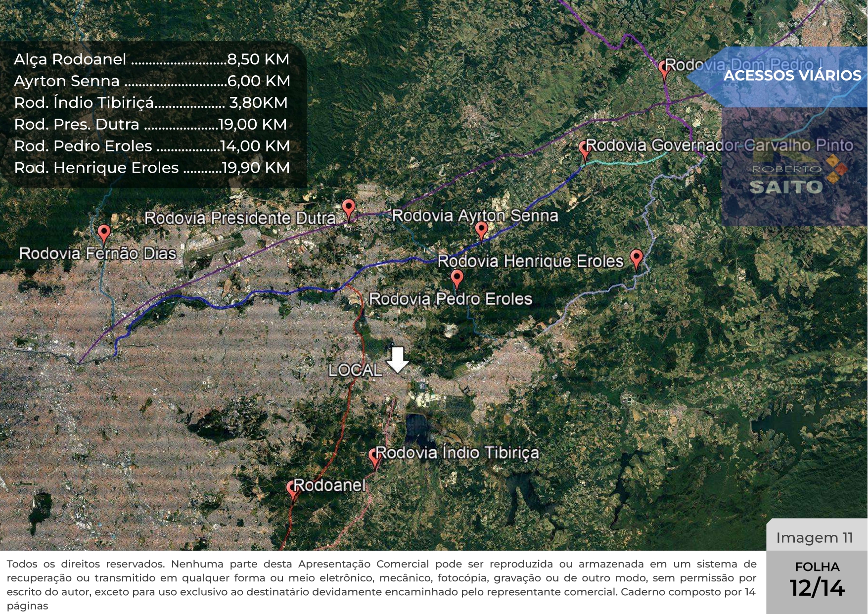Click the 'Rod. Pedro Eroles 14,00 KM' line
This screenshot has width=868, height=614.
152,146
